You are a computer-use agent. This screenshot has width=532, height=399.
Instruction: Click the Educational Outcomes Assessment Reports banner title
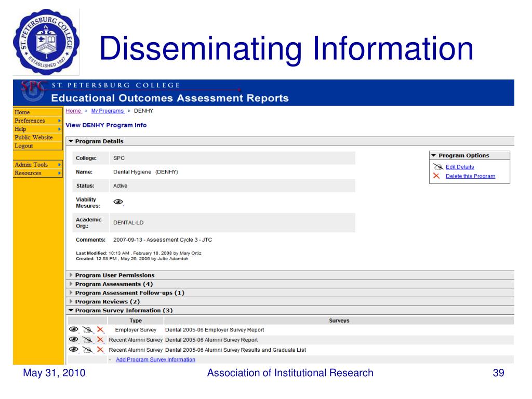point(170,98)
